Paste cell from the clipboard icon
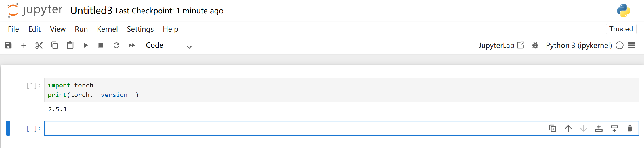Screen dimensions: 644x148 (x=70, y=45)
